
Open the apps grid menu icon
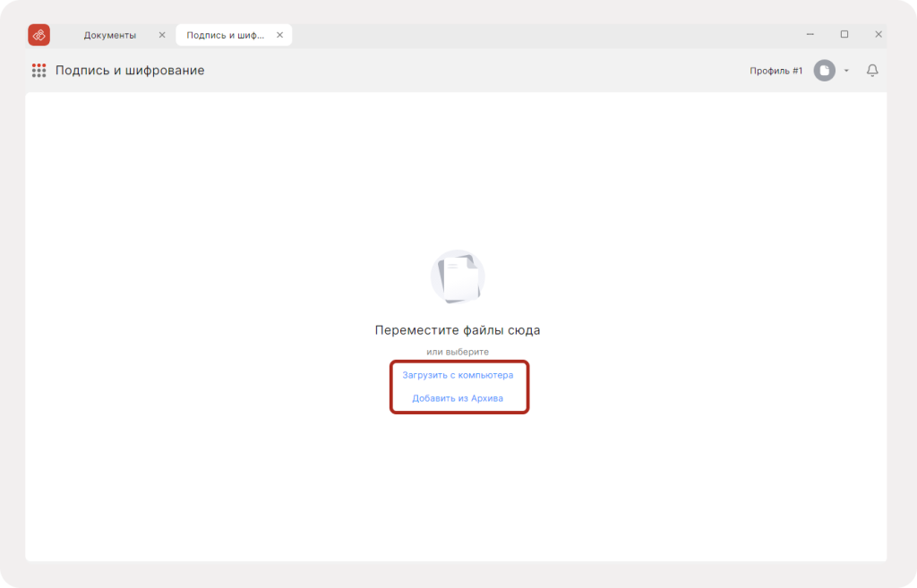pos(39,71)
